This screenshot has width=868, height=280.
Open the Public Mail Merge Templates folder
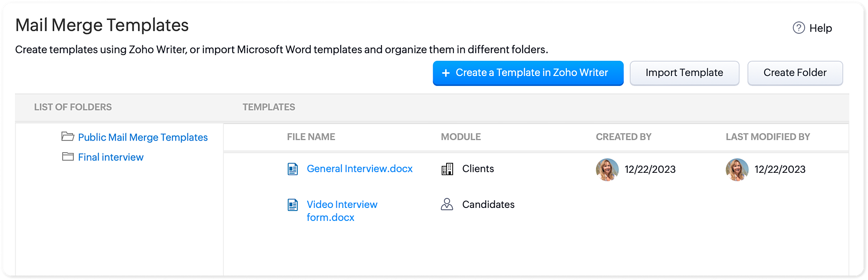(143, 137)
